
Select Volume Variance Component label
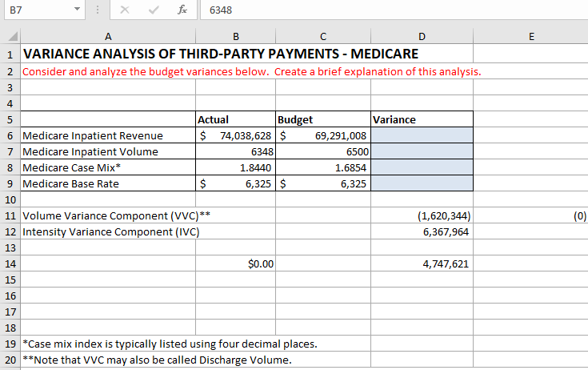(x=116, y=215)
